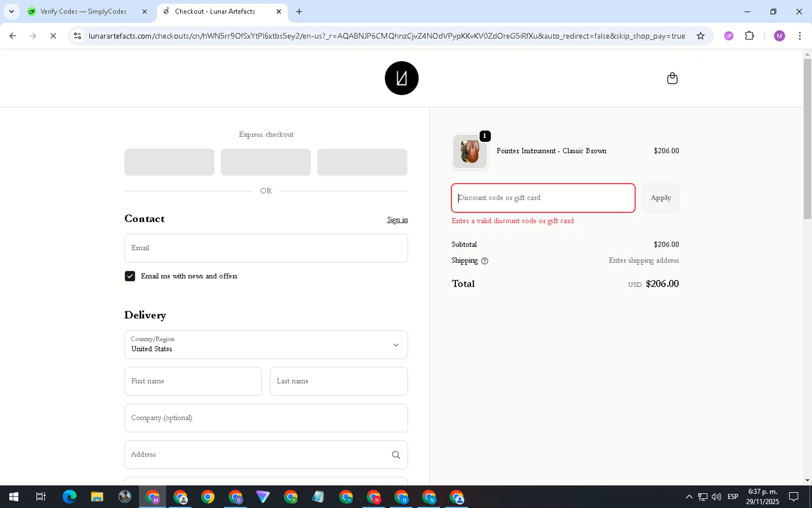This screenshot has height=508, width=812.
Task: Click the browser address bar URL
Action: 387,36
